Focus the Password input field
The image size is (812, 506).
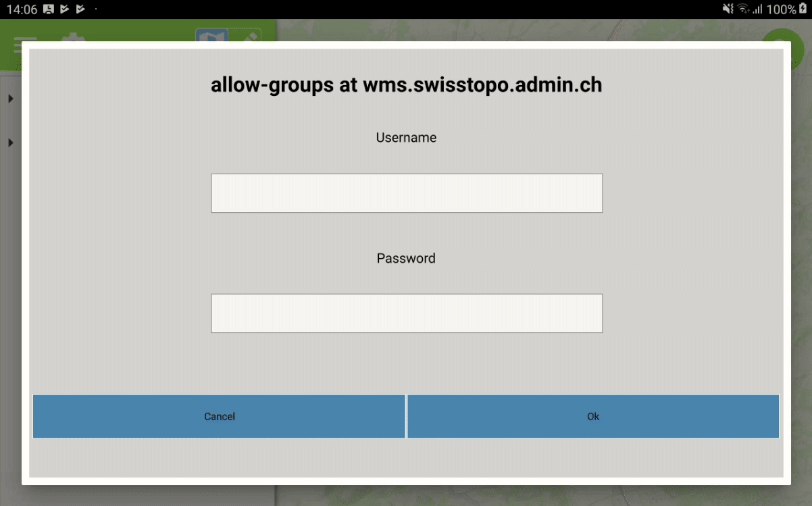pyautogui.click(x=407, y=313)
